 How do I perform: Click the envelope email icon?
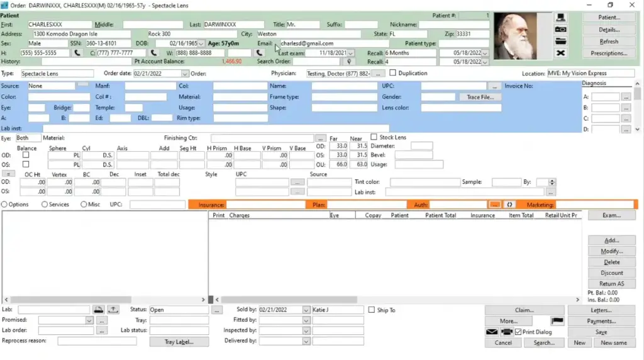coord(492,332)
